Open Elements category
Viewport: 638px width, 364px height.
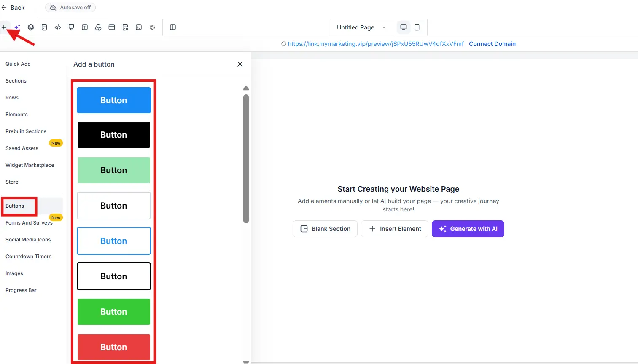click(17, 115)
